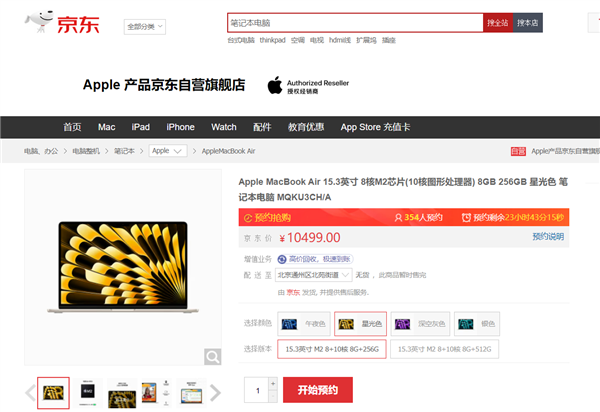The image size is (600, 412).
Task: Click the 电脑整机 breadcrumb link
Action: (x=86, y=151)
